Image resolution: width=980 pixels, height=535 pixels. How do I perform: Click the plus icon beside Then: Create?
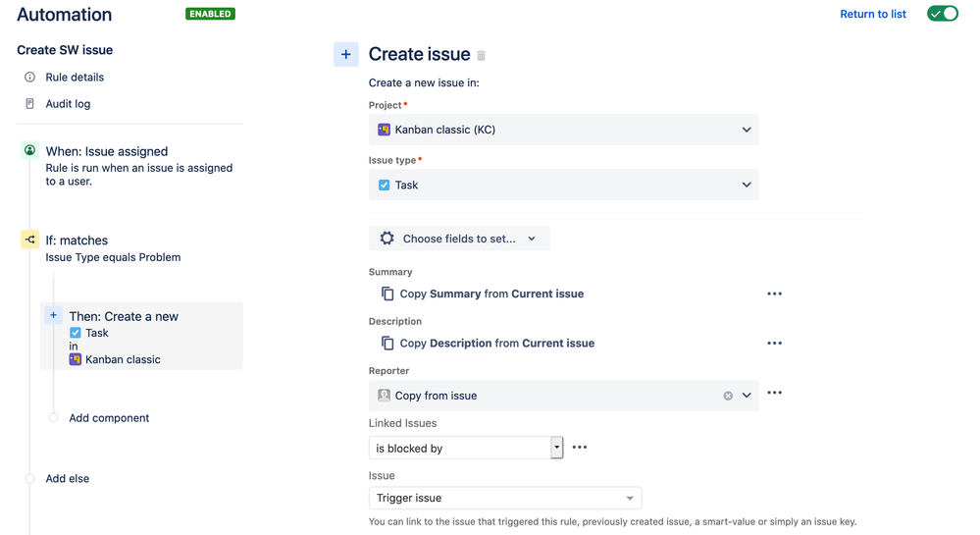pos(53,315)
